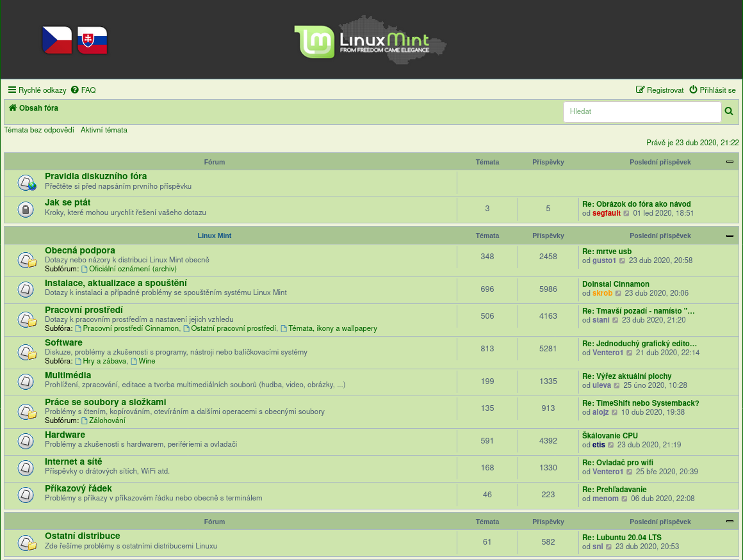
Task: Jump to latest post icon beside gusto1
Action: pyautogui.click(x=622, y=261)
